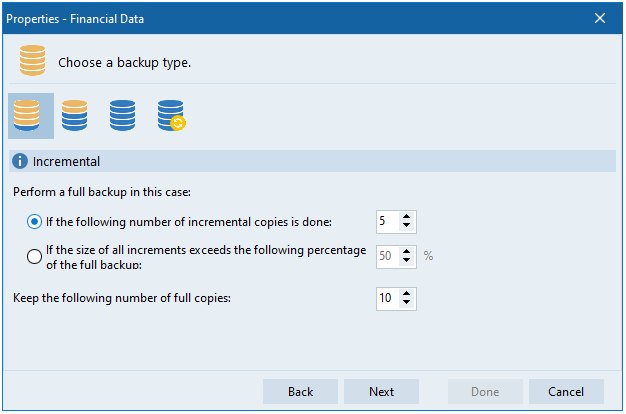Screen dimensions: 626x414
Task: Decrease the incremental copies count with down arrow
Action: pyautogui.click(x=407, y=227)
